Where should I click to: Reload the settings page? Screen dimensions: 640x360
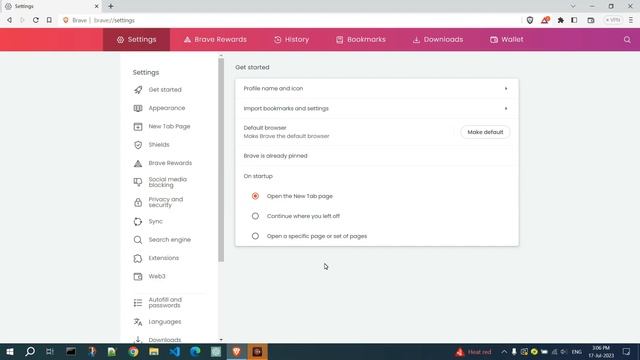[36, 20]
